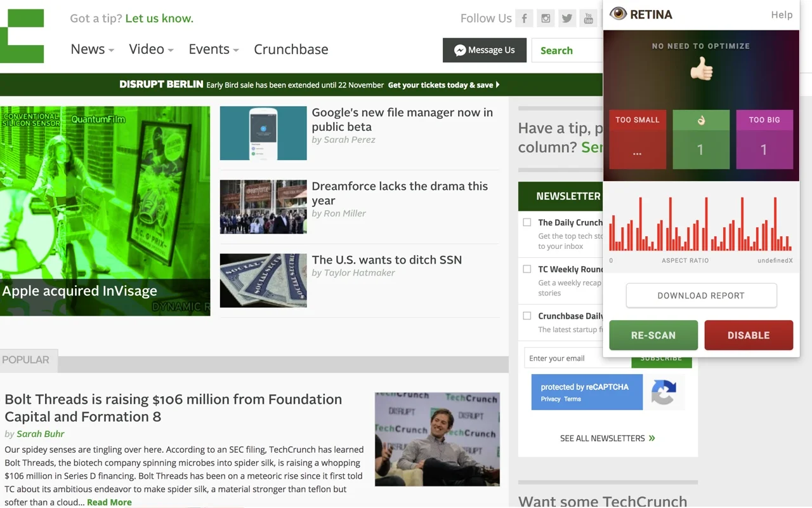This screenshot has height=508, width=812.
Task: Go to Crunchbase in the navigation bar
Action: [x=291, y=50]
